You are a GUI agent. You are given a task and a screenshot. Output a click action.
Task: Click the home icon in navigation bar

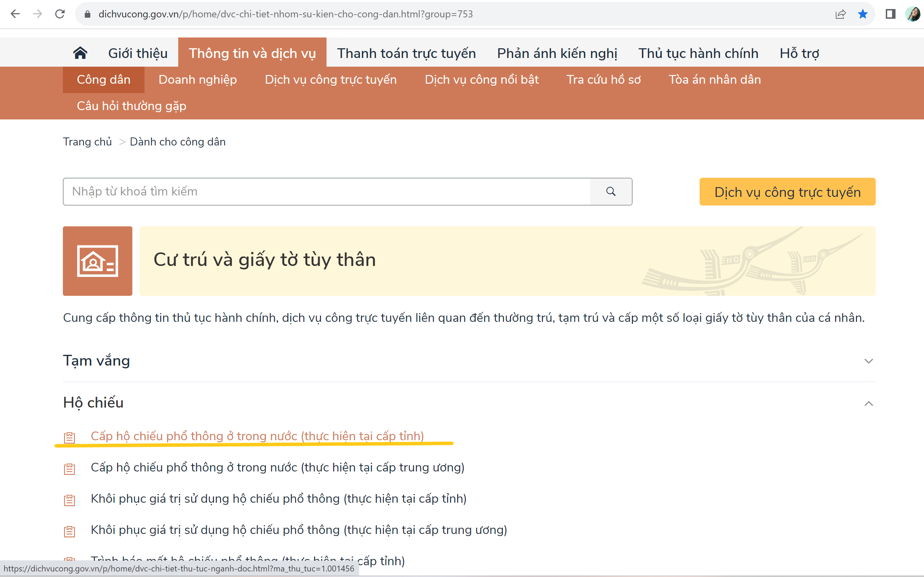(x=80, y=53)
